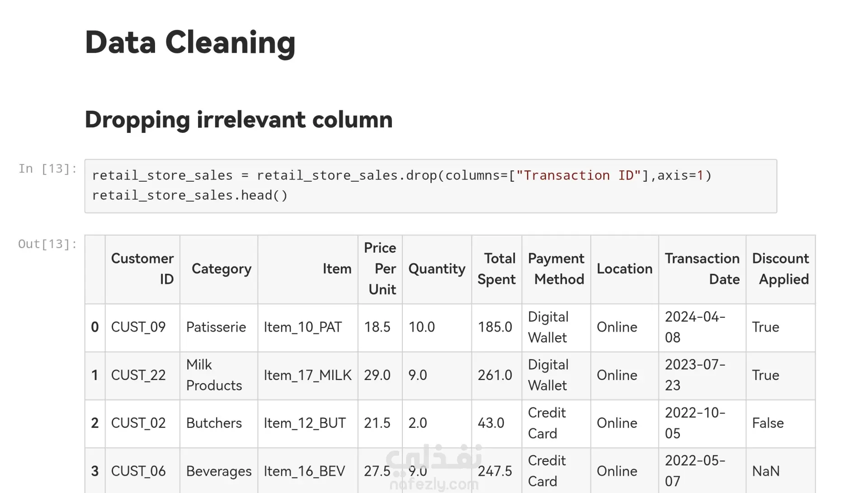
Task: Click the Price Per Unit column header
Action: coord(380,269)
